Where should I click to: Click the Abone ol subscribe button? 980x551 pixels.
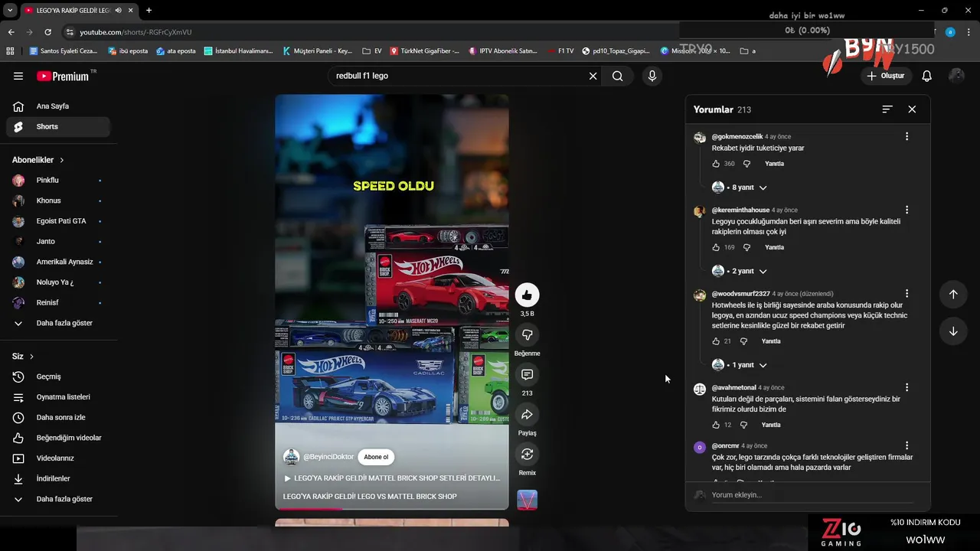376,457
